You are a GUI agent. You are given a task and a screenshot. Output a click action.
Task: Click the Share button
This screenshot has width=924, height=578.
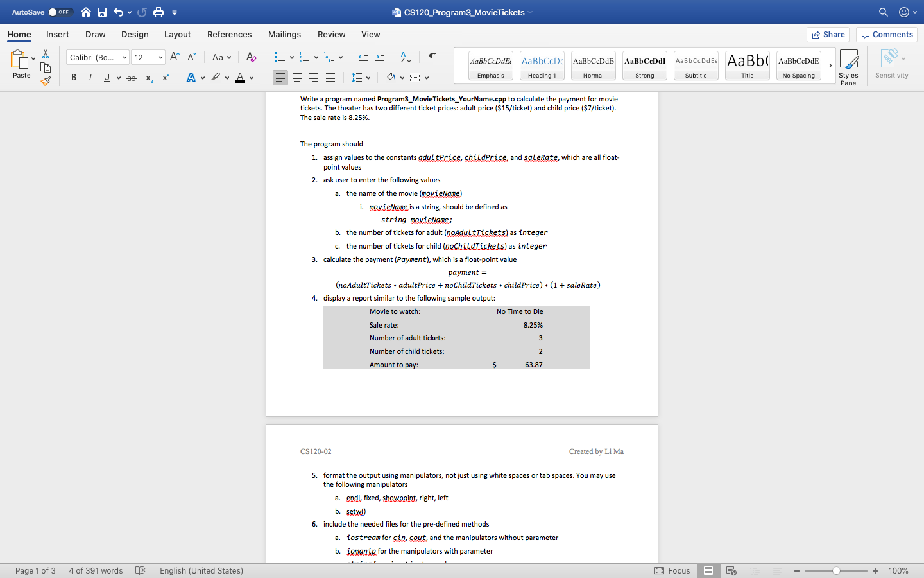coord(828,34)
